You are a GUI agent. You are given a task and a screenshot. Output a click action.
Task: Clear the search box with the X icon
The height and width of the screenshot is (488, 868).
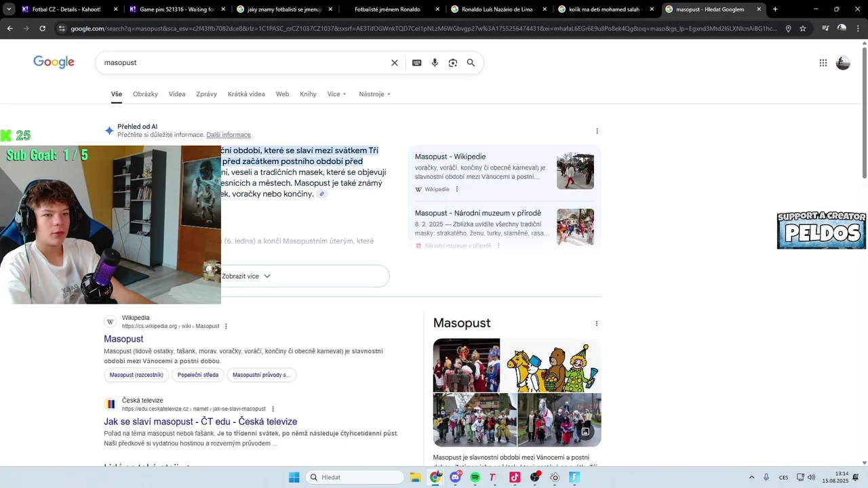(x=395, y=63)
